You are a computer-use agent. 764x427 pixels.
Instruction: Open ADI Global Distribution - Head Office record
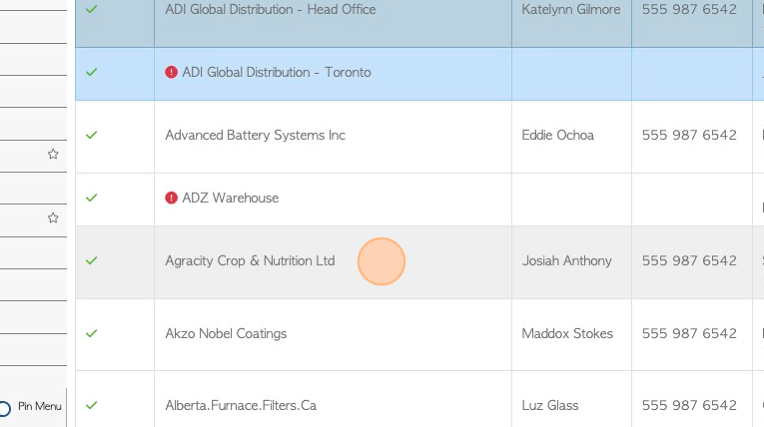point(270,10)
